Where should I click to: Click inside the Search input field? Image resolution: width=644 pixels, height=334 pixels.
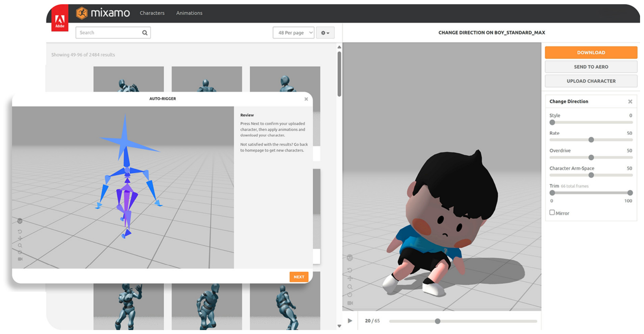(x=110, y=33)
